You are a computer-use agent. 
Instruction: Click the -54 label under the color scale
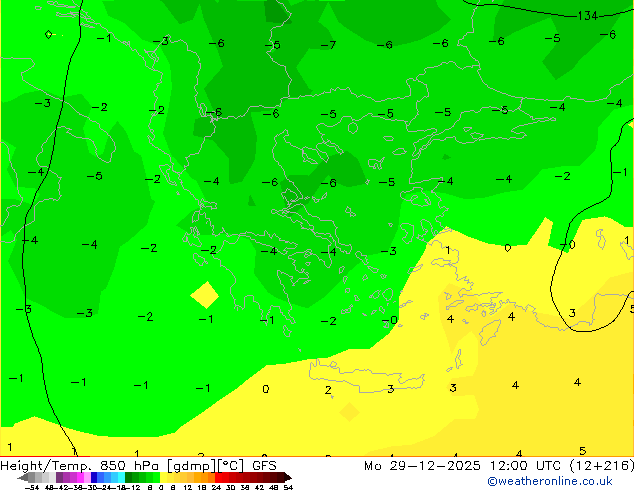click(x=32, y=487)
